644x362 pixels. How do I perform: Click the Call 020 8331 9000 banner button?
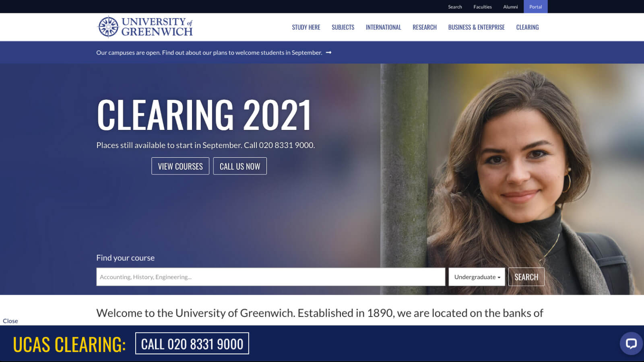click(192, 343)
